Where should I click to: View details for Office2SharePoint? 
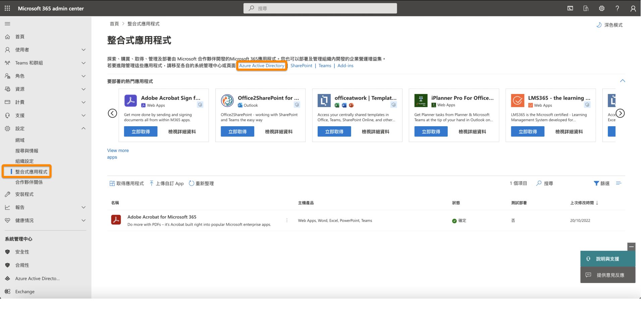(279, 132)
